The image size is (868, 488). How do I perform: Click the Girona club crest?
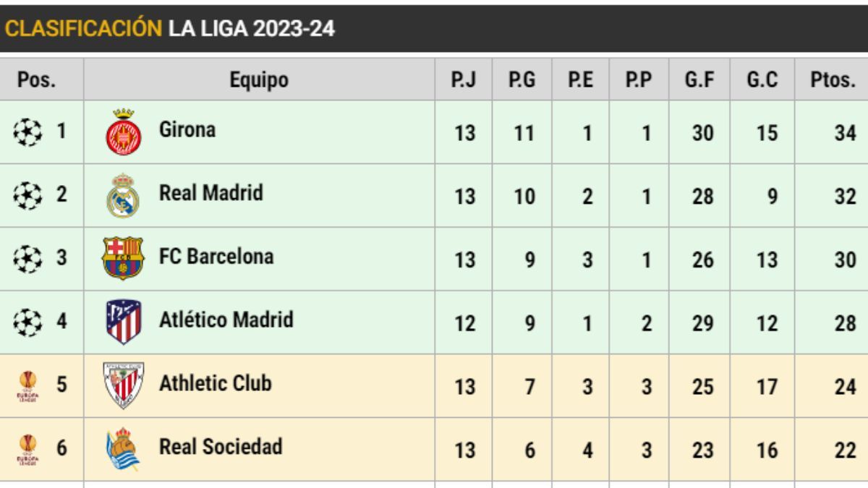(x=124, y=132)
